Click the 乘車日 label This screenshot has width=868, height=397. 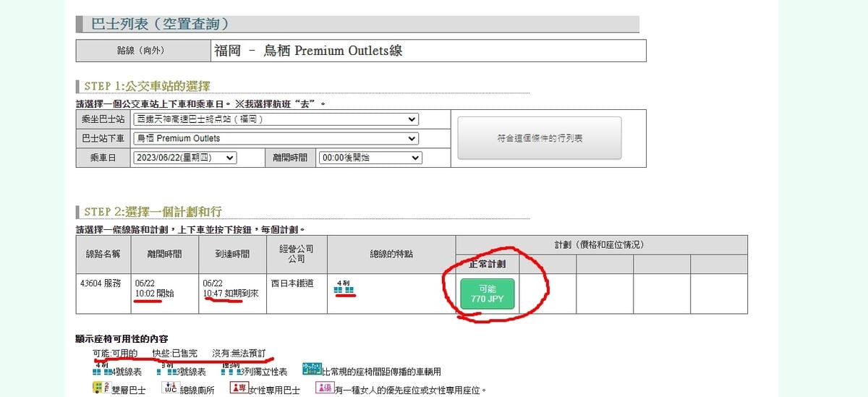103,158
